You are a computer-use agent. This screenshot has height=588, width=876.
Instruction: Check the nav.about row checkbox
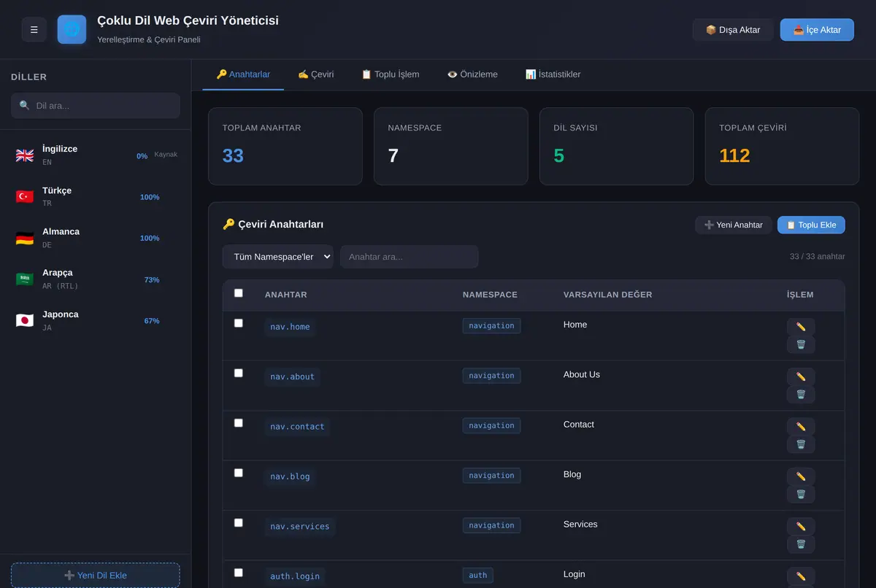pos(238,373)
